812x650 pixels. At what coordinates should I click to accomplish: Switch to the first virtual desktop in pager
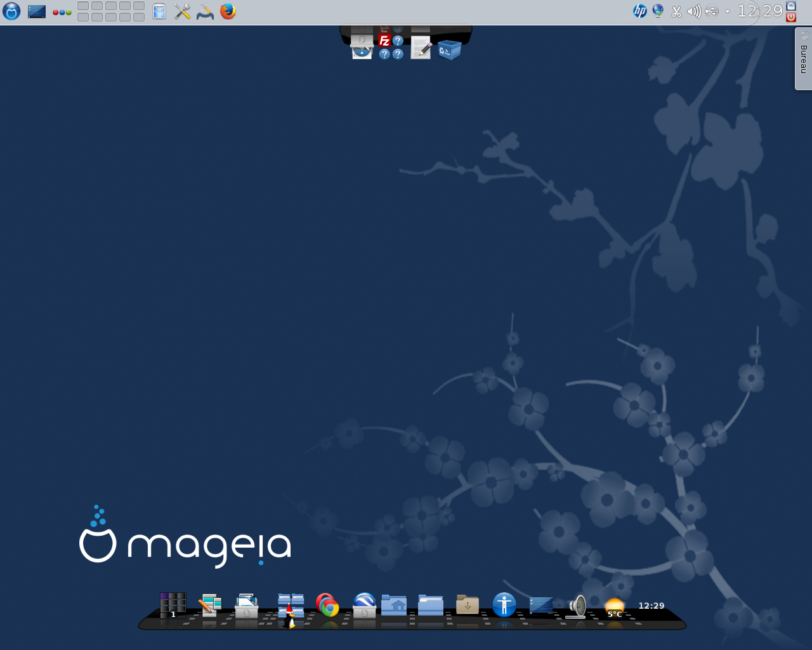point(83,6)
